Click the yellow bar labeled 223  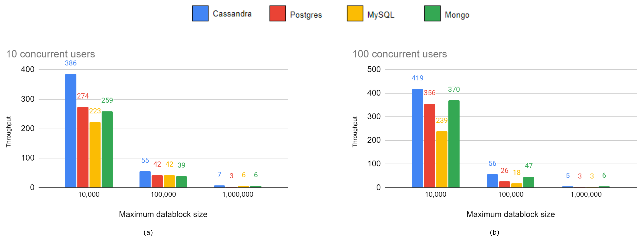tap(95, 155)
